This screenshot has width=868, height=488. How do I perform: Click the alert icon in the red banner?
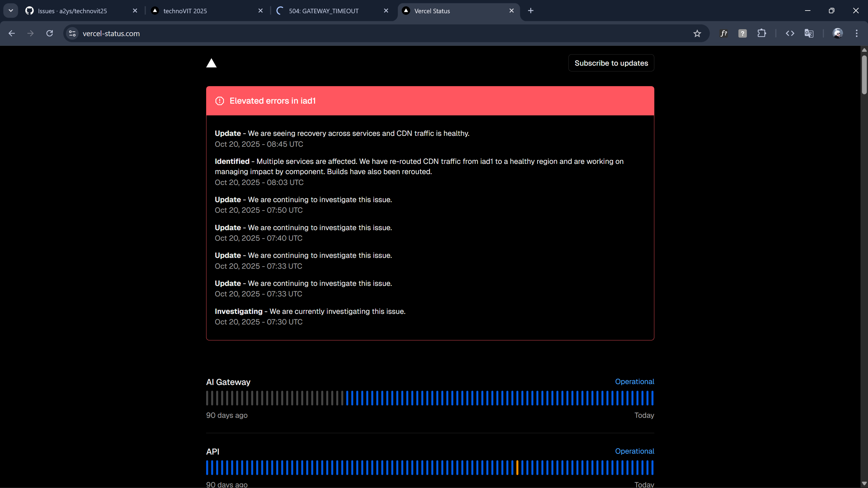219,101
